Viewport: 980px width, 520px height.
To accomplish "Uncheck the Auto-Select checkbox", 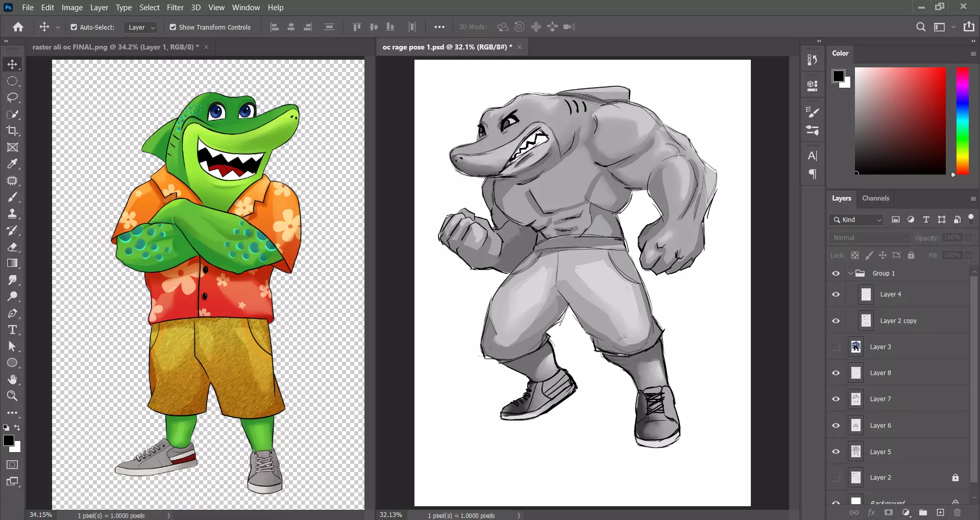I will (74, 27).
